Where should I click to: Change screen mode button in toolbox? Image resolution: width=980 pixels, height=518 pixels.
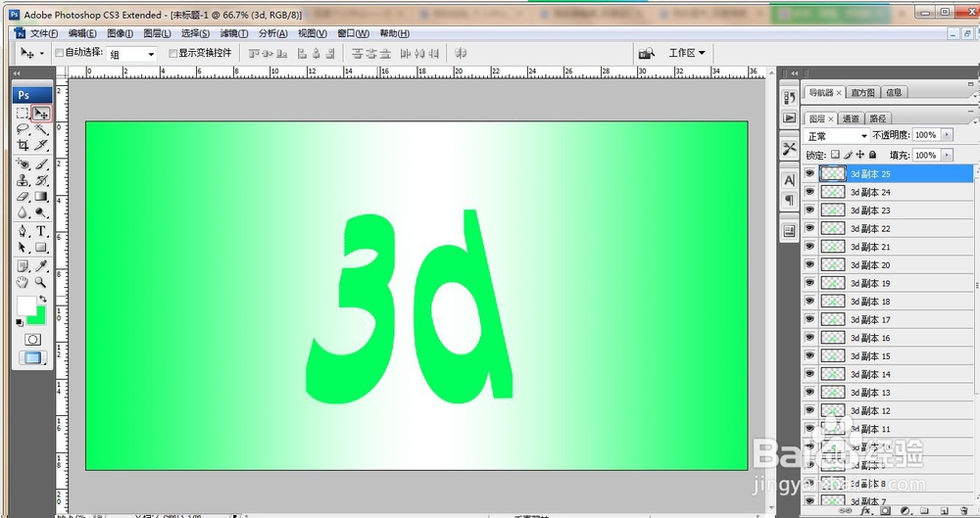32,358
